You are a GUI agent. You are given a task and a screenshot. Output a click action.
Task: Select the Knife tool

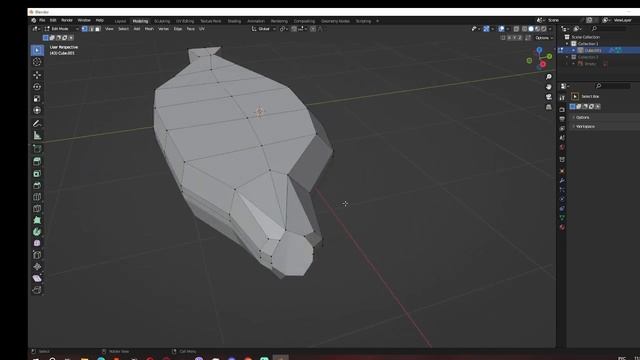tap(37, 209)
